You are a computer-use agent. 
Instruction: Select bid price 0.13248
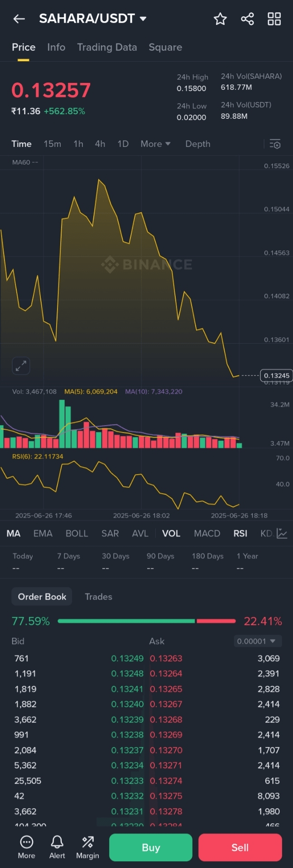127,674
